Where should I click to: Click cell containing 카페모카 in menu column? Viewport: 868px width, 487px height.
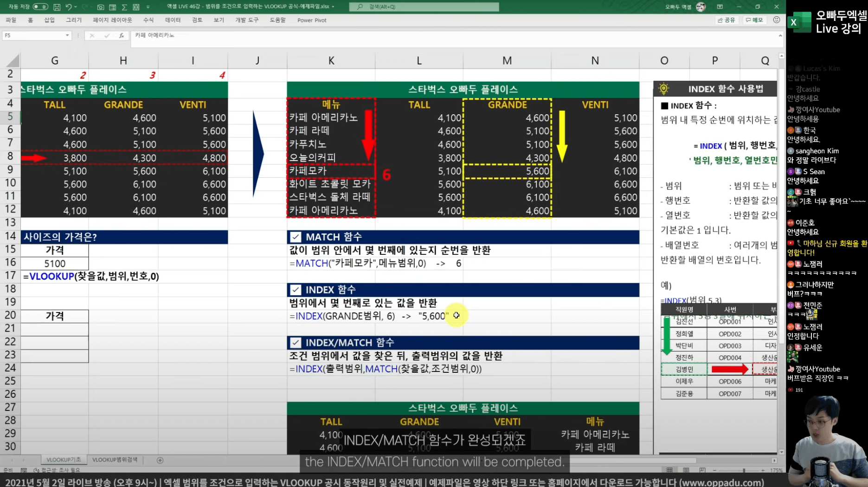[x=331, y=171]
